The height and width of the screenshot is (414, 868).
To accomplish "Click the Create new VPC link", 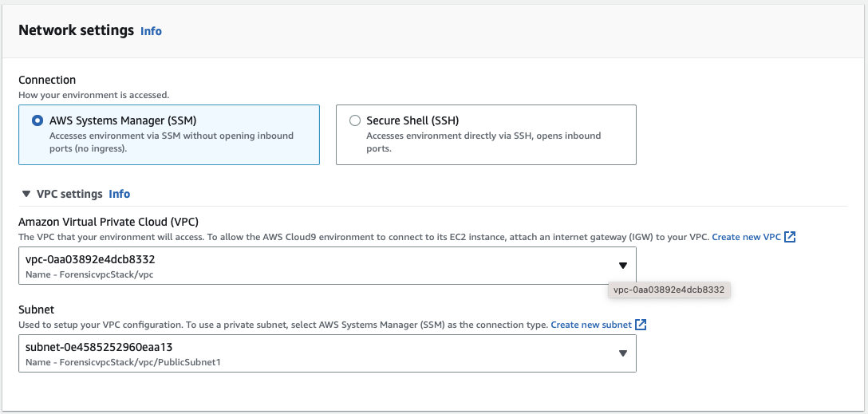I will (746, 237).
